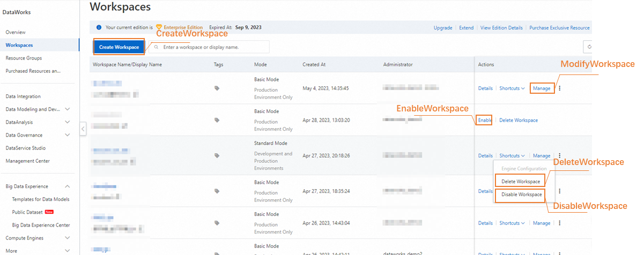Viewport: 644px width, 255px height.
Task: Open Shortcuts dropdown in 20:18:26 row
Action: pyautogui.click(x=512, y=156)
